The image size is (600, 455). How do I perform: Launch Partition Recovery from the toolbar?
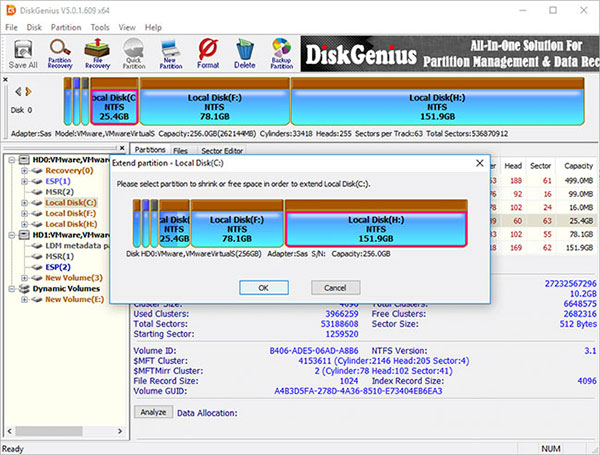(62, 52)
